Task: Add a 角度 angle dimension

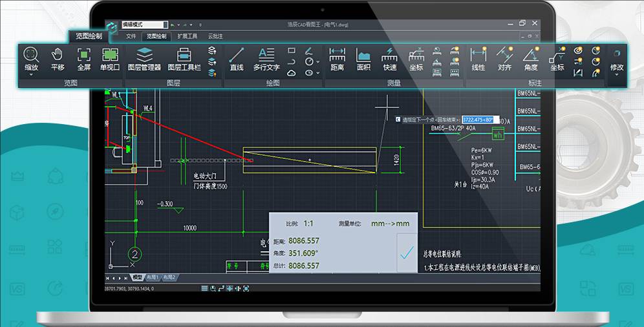Action: (x=531, y=59)
